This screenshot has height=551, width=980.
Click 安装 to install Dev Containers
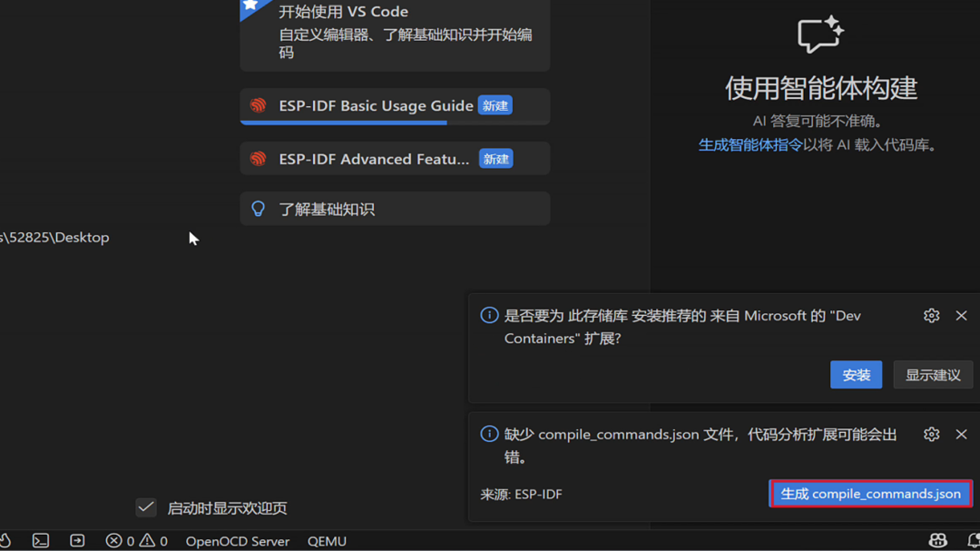[856, 375]
